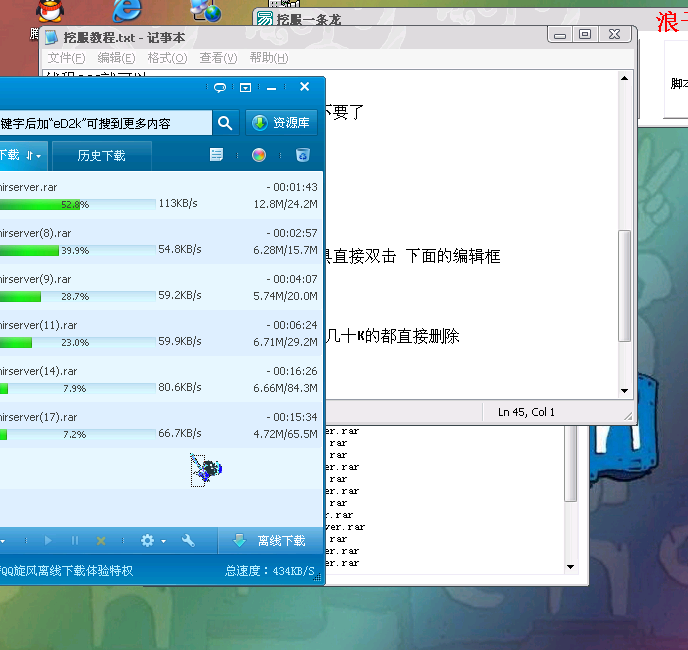Open the 资源库 resource library
This screenshot has width=688, height=650.
281,123
